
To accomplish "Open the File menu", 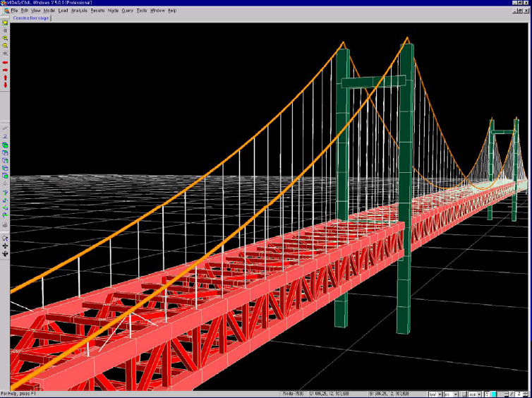I will 14,11.
